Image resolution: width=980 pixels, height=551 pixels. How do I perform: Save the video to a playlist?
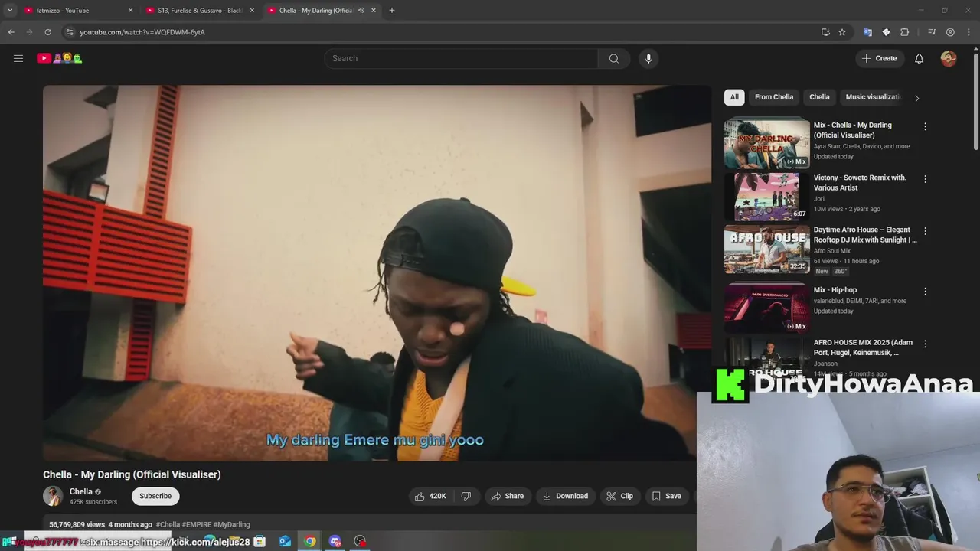[666, 496]
